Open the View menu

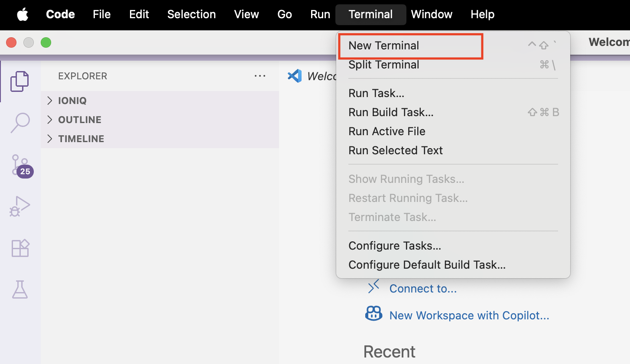pyautogui.click(x=247, y=14)
